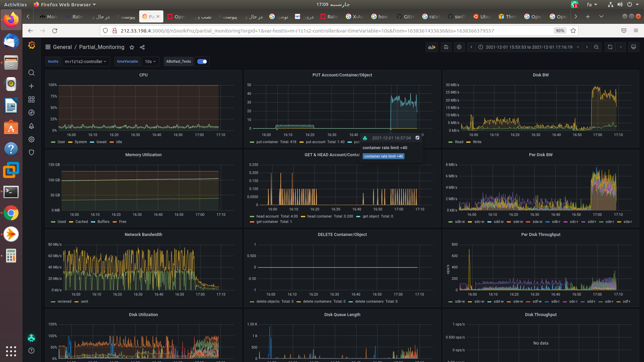Open dashboard settings gear icon
The height and width of the screenshot is (362, 644).
[459, 47]
